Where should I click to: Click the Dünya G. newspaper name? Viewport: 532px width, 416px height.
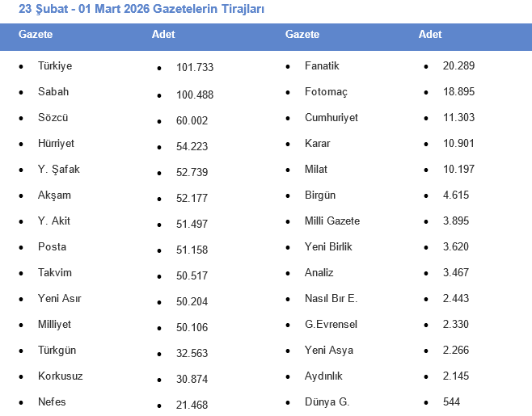[x=327, y=402]
